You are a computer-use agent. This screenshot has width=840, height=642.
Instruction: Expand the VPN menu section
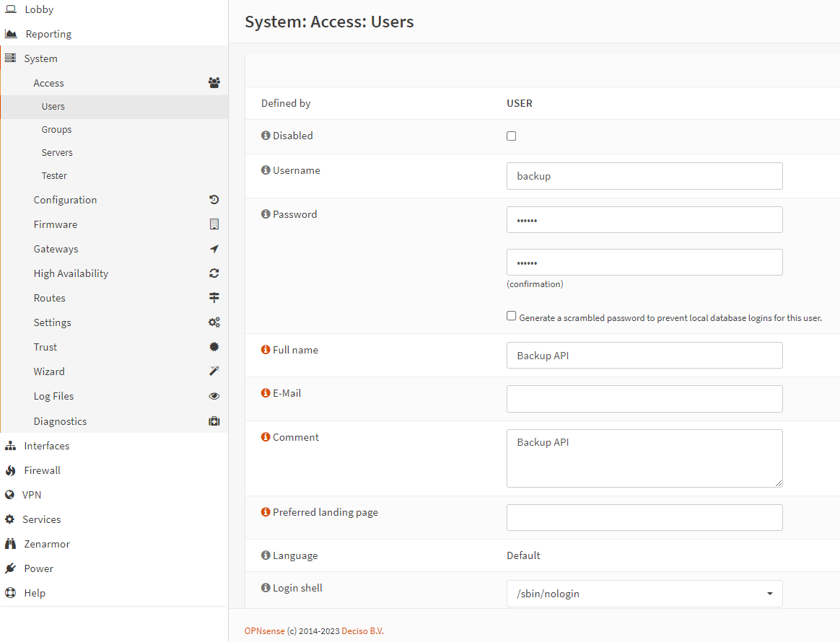click(32, 495)
